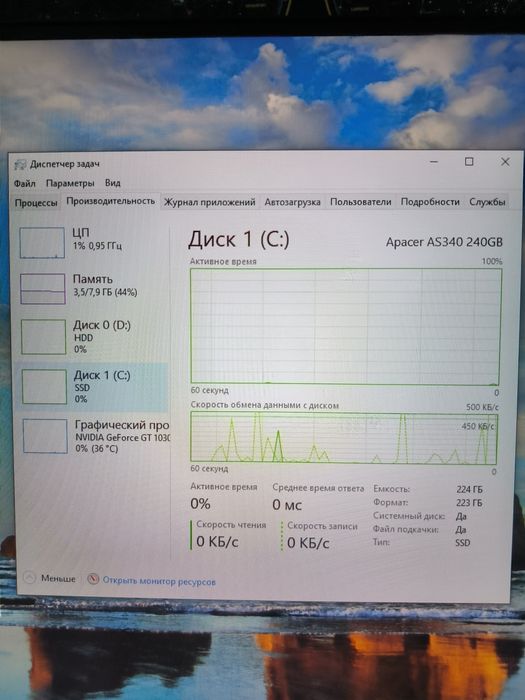
Task: Click the Диск 1 (C:) heading
Action: 238,239
